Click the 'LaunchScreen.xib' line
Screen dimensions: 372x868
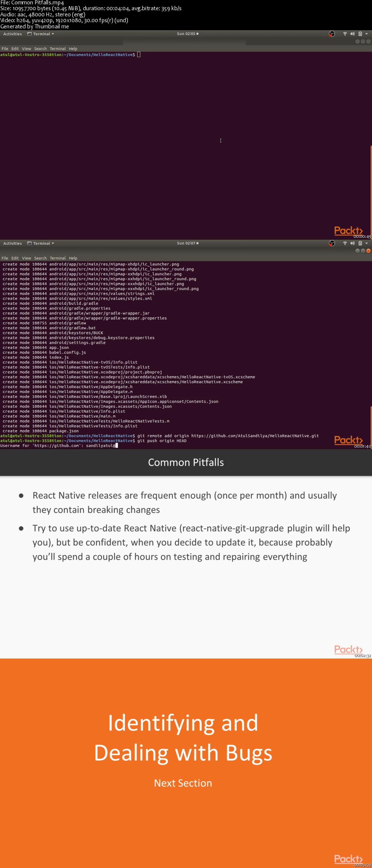point(85,397)
